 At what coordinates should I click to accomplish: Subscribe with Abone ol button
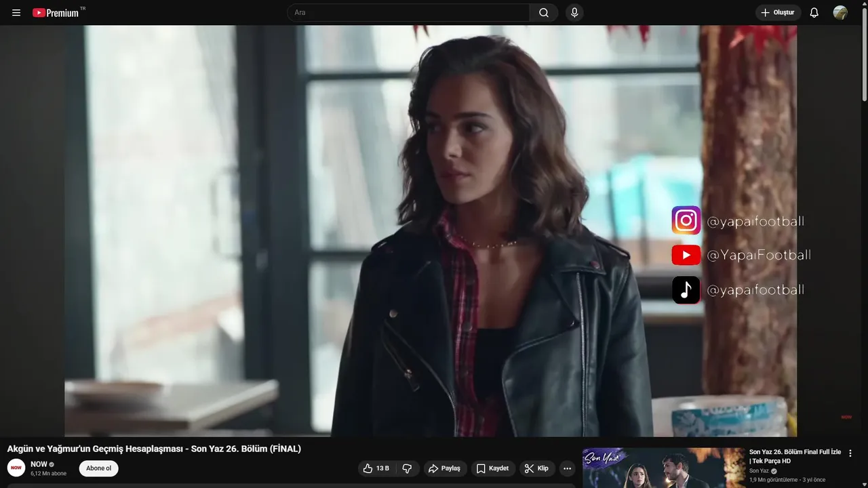(99, 468)
